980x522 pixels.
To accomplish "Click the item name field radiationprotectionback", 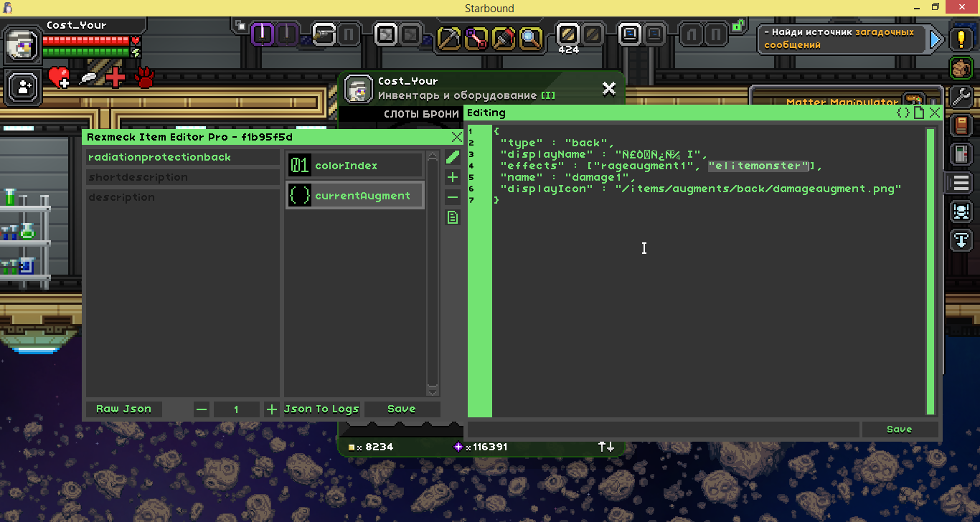I will tap(182, 157).
